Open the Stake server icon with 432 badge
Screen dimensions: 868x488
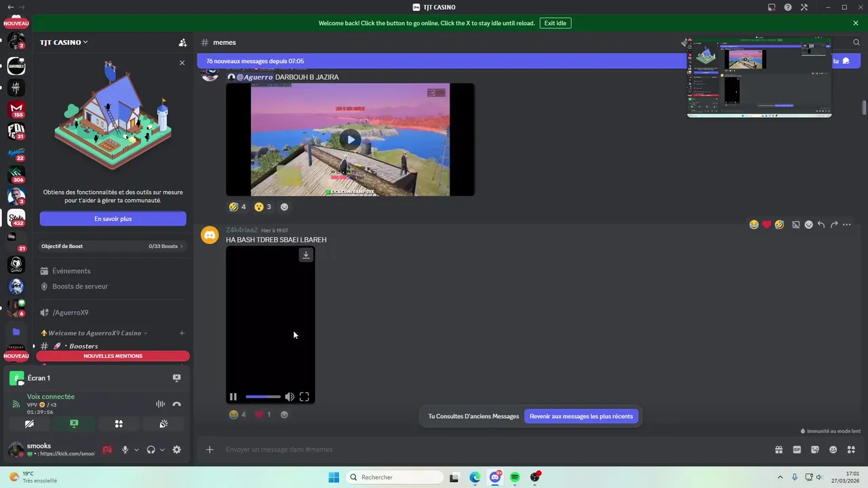coord(16,218)
